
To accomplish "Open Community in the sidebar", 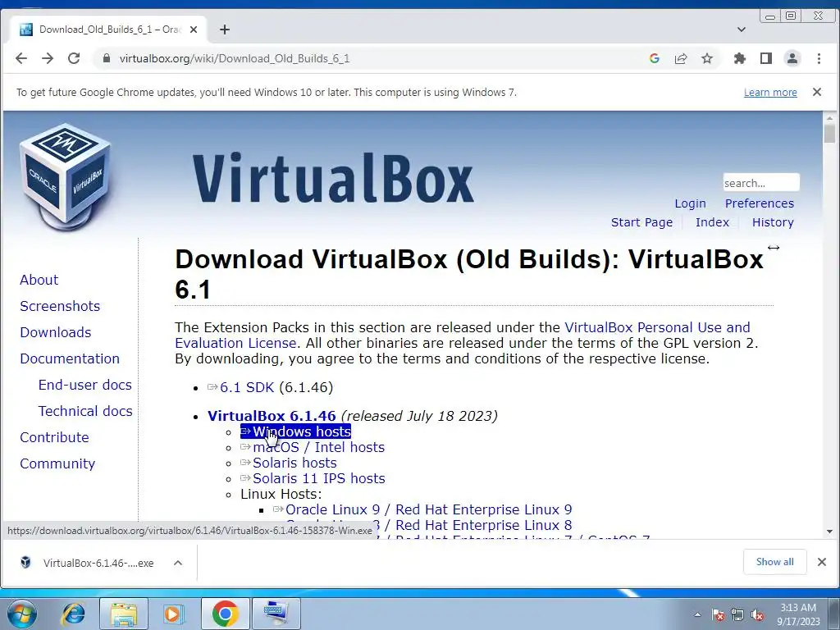I will 57,463.
